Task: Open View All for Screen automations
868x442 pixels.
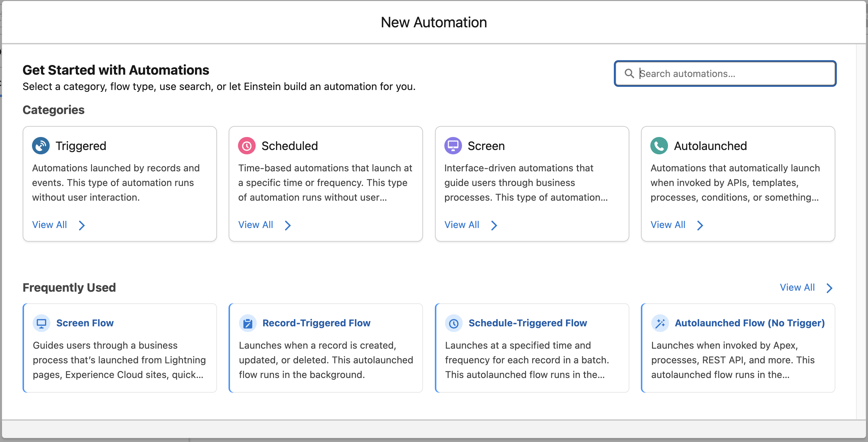Action: pyautogui.click(x=462, y=225)
